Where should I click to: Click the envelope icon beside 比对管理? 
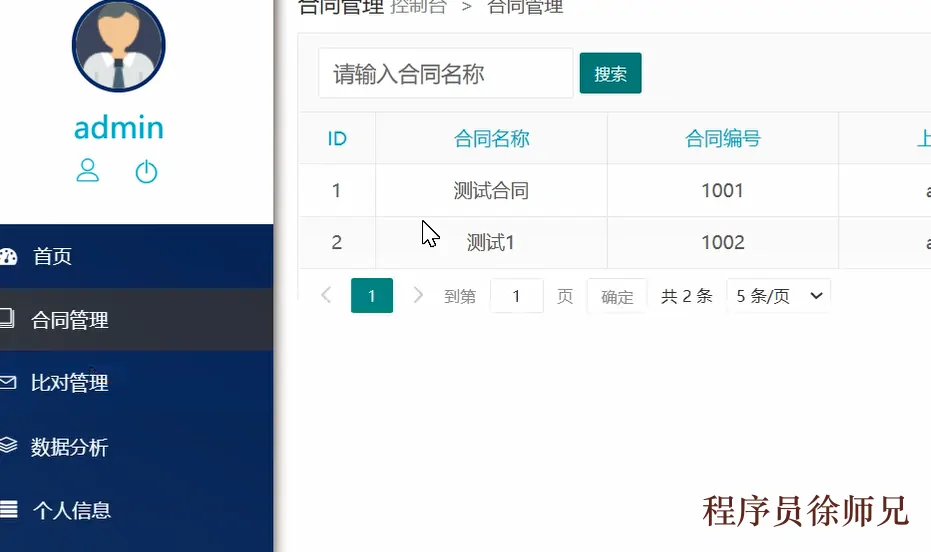pos(8,382)
